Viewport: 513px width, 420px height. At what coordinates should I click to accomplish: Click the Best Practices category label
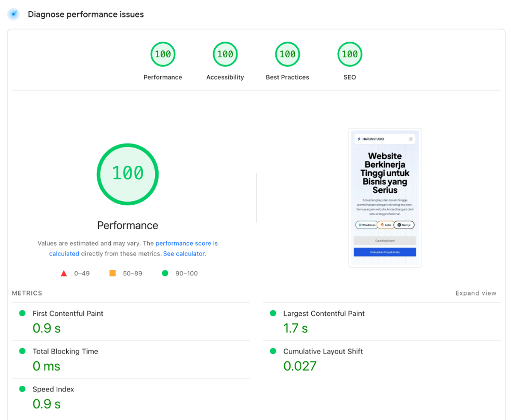point(287,77)
